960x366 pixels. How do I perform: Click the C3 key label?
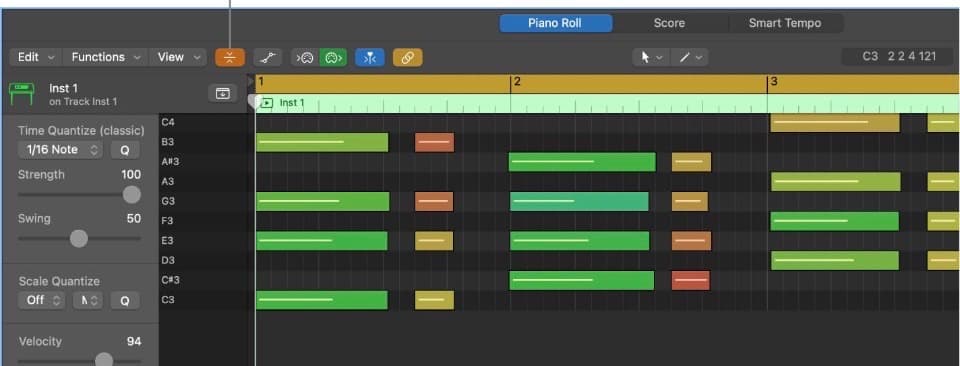pos(168,300)
